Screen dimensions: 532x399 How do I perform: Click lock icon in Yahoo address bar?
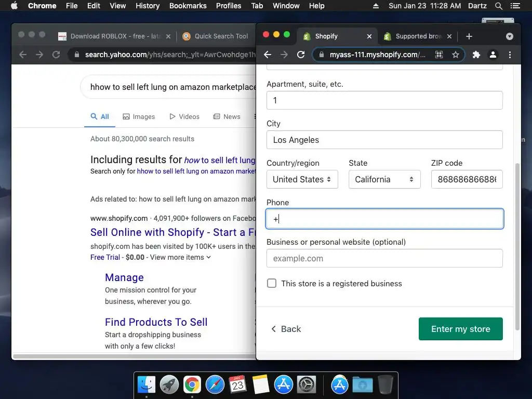(77, 55)
